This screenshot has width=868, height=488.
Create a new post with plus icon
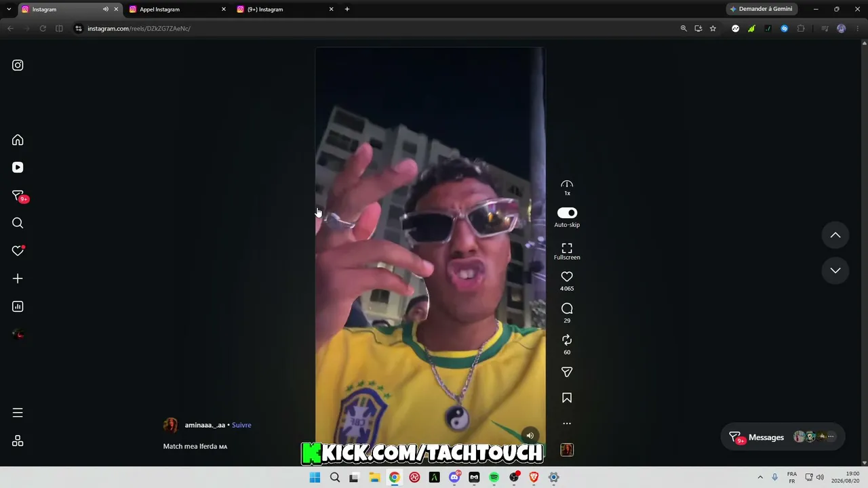tap(18, 279)
